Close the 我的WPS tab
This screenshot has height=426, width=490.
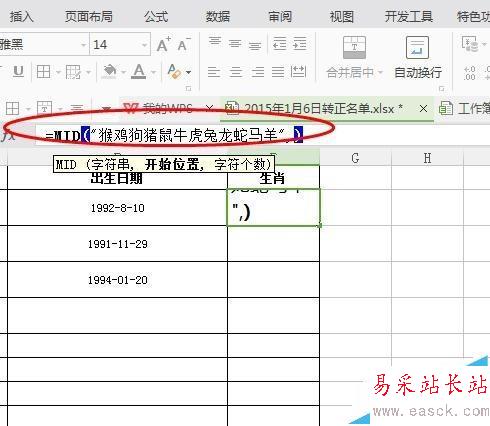(x=209, y=108)
